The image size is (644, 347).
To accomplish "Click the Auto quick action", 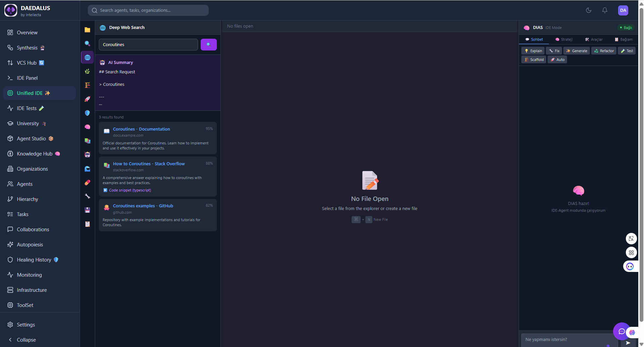I will (x=557, y=60).
